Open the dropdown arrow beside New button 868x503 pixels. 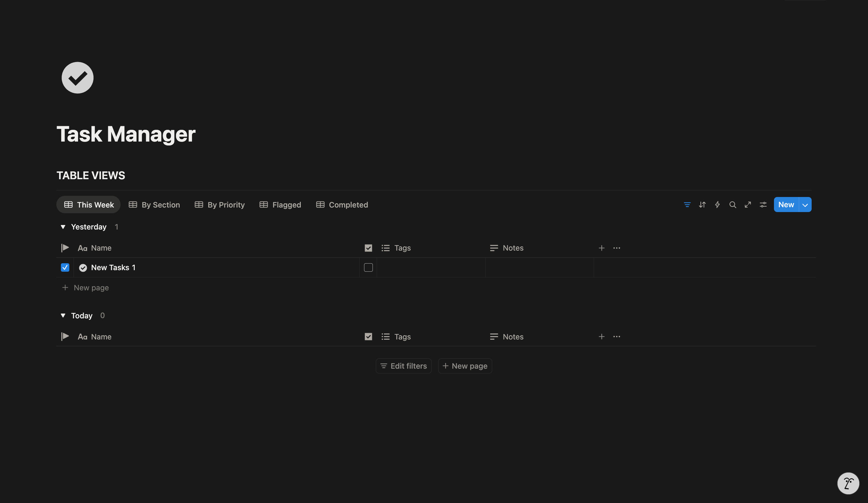click(805, 205)
